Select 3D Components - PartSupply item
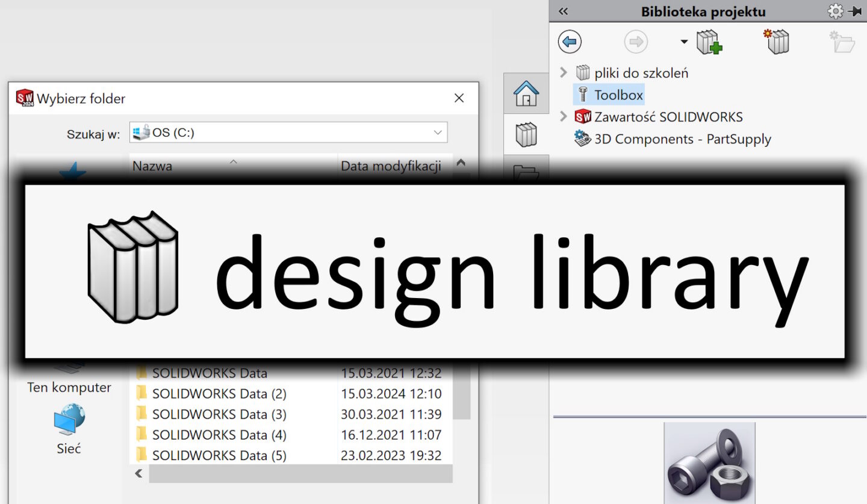Viewport: 867px width, 504px height. click(x=683, y=139)
